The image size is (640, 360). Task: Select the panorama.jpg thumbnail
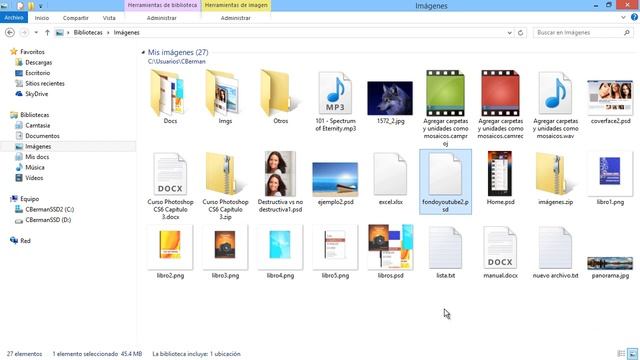[610, 263]
